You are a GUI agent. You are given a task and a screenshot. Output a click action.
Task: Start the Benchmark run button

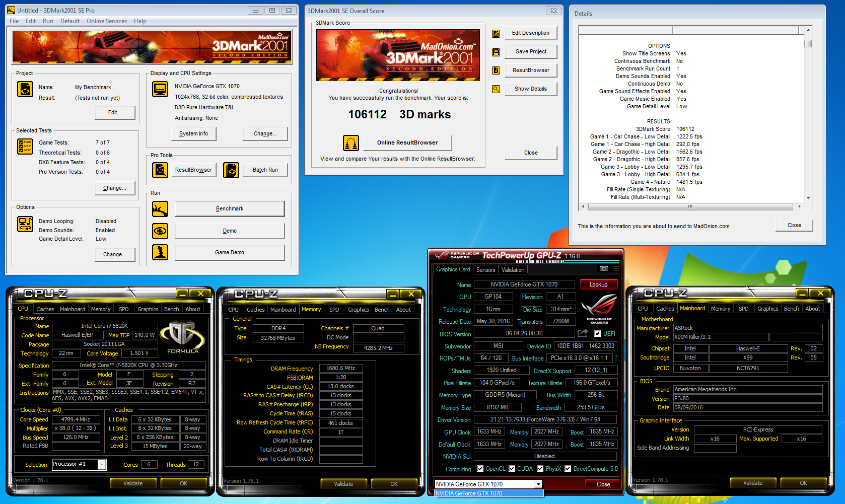230,209
